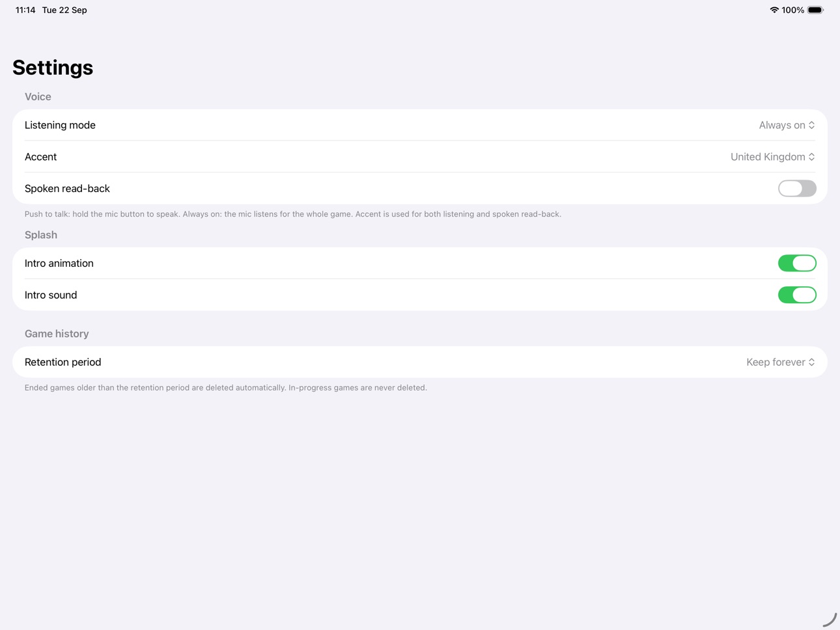This screenshot has height=630, width=840.
Task: Click the "Voice" section header
Action: coord(38,96)
